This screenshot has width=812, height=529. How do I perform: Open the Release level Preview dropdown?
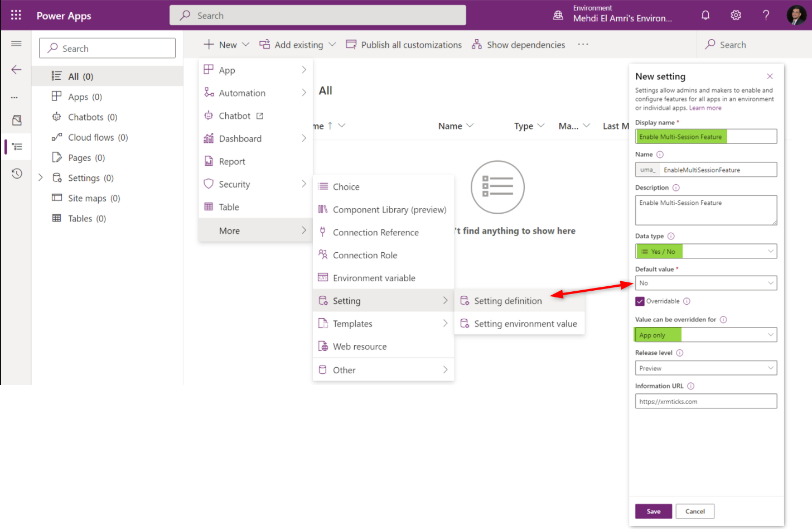[705, 368]
